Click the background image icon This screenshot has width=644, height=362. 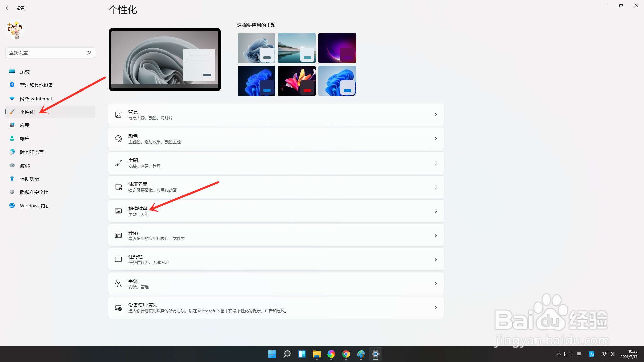pyautogui.click(x=118, y=115)
